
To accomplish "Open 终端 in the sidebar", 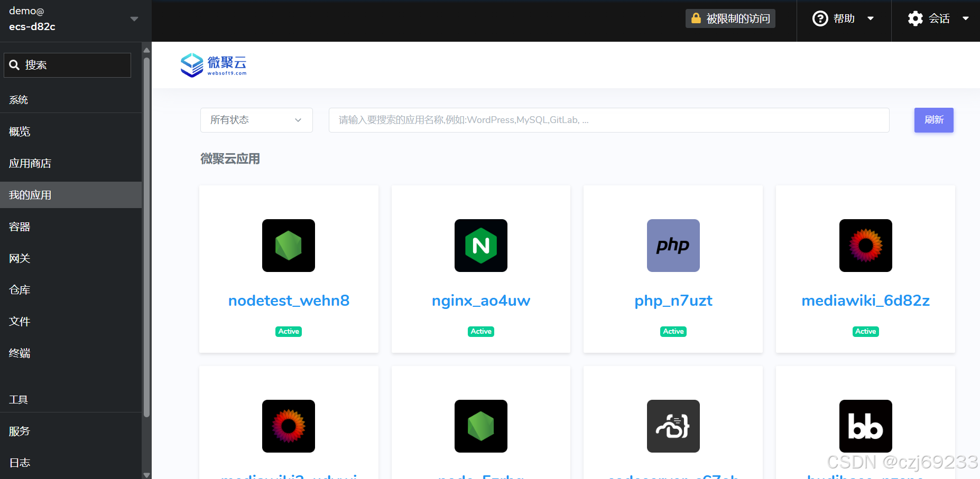I will click(71, 353).
